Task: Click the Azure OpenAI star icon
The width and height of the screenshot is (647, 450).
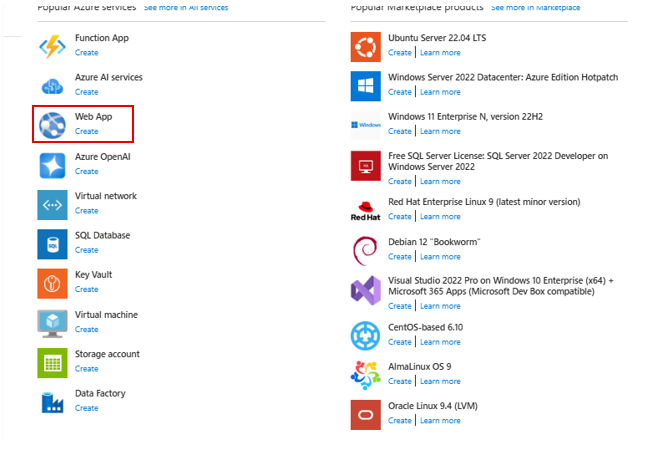Action: point(52,165)
